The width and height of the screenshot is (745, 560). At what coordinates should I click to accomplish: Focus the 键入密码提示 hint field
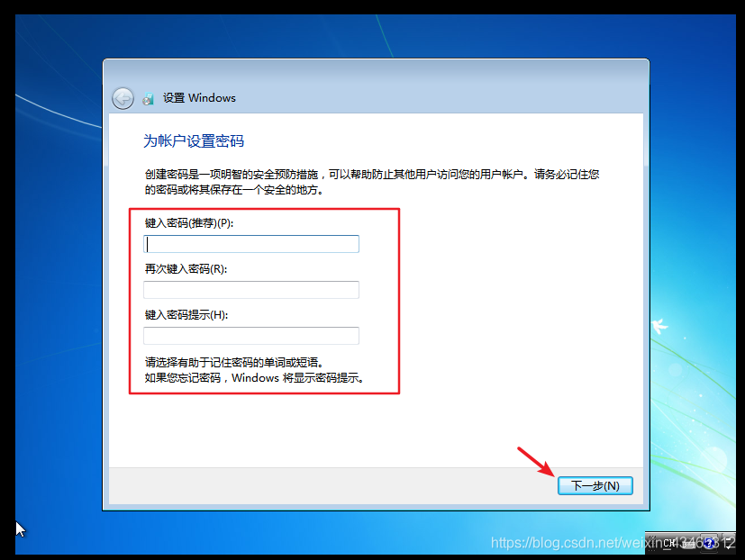[251, 335]
